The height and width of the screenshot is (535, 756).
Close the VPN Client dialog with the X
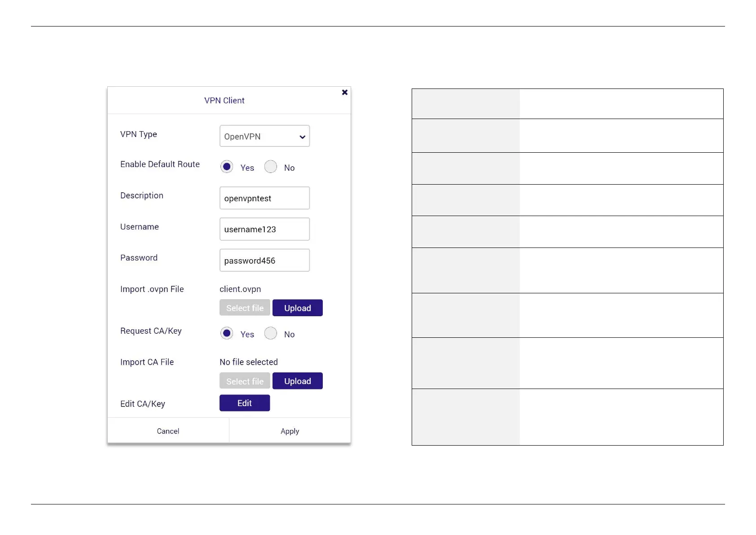(344, 92)
